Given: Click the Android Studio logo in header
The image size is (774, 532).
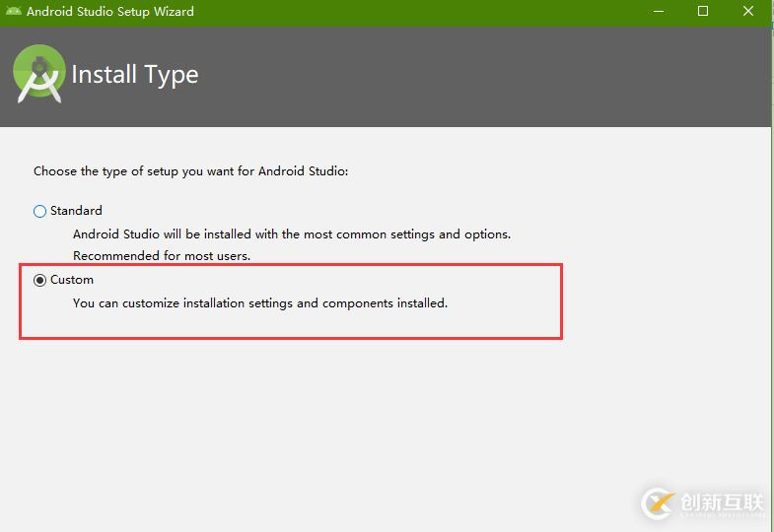Looking at the screenshot, I should click(39, 74).
